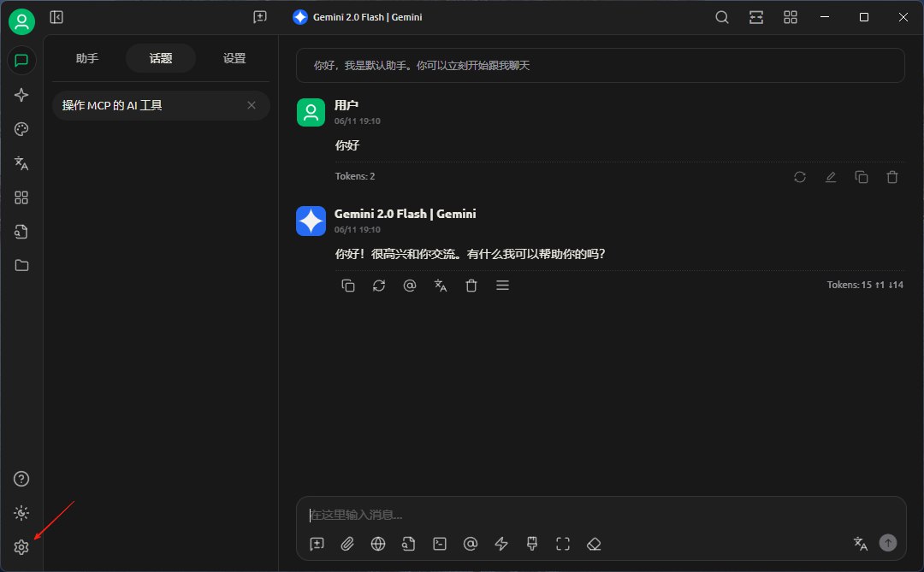Click the Tokens: 2 label
Screen dimensions: 924x572
point(355,176)
